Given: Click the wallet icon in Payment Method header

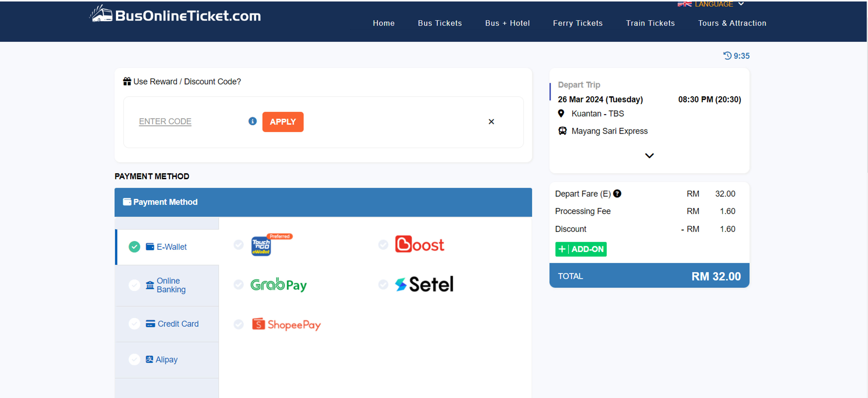Looking at the screenshot, I should (x=127, y=201).
